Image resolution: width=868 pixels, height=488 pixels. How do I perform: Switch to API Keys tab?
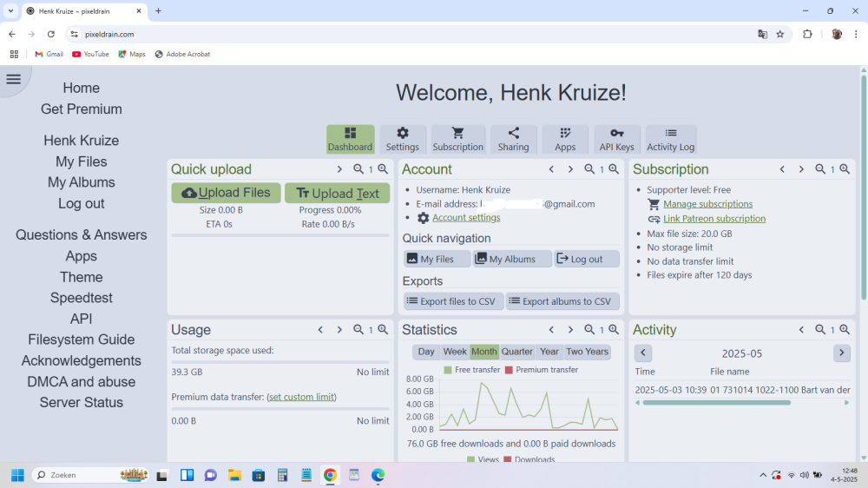click(x=616, y=139)
